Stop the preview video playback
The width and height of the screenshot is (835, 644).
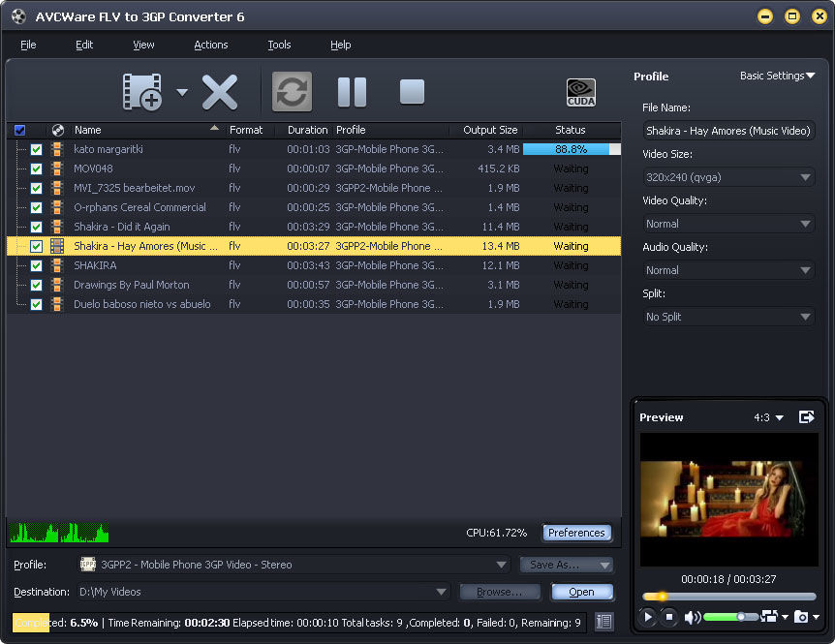click(668, 617)
